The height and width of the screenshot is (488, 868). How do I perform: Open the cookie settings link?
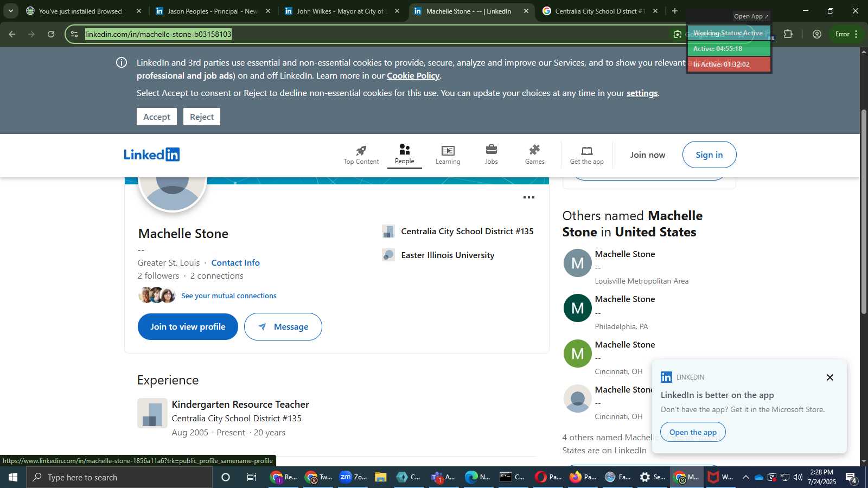tap(642, 93)
